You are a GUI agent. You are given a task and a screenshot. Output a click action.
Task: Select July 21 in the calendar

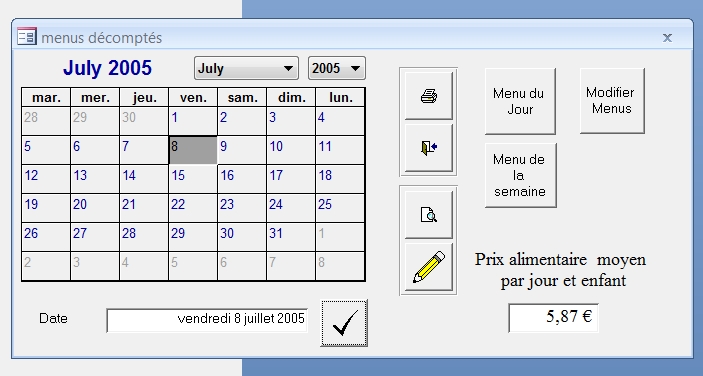click(x=144, y=208)
